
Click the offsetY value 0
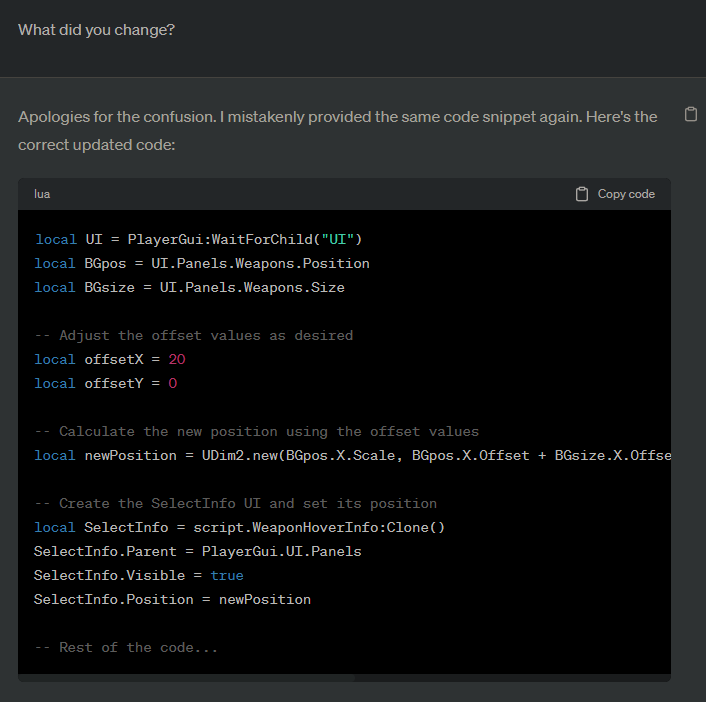click(172, 383)
